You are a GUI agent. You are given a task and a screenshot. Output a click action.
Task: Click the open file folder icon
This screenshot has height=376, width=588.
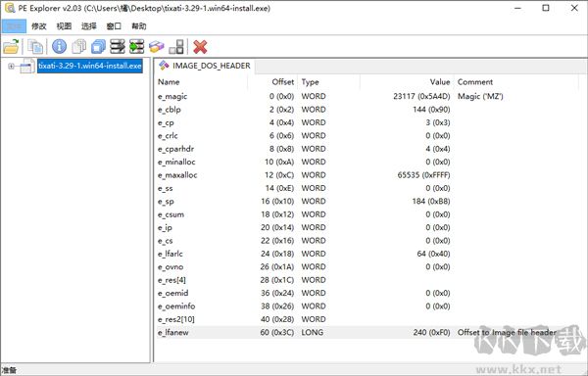[x=11, y=47]
